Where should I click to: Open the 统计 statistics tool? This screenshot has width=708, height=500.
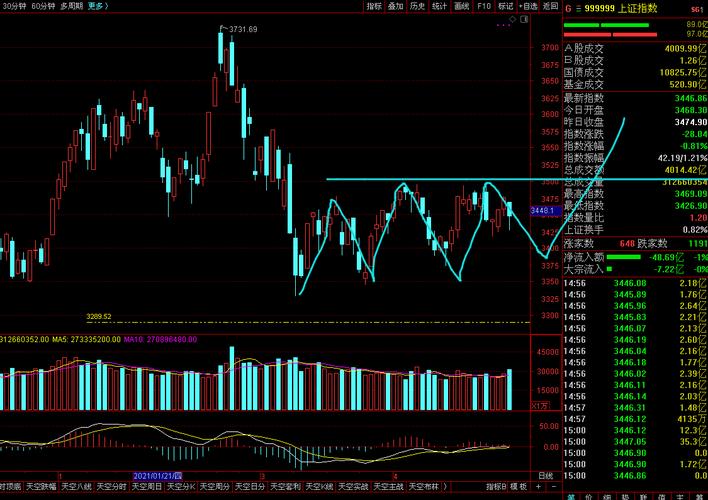pos(440,6)
